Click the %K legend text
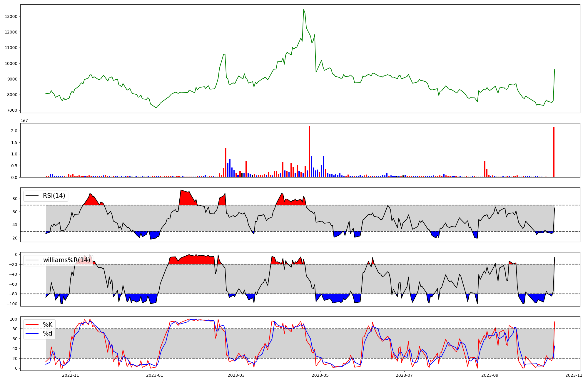Image resolution: width=588 pixels, height=382 pixels. pos(48,325)
